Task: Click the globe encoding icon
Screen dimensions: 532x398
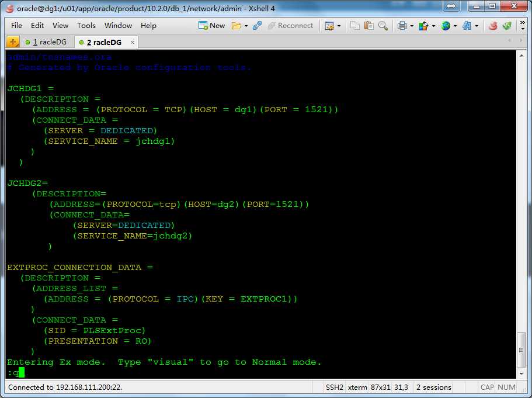Action: (446, 26)
